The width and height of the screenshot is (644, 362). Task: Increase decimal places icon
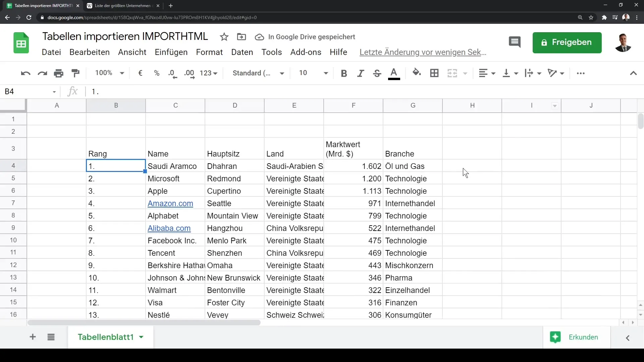[190, 74]
